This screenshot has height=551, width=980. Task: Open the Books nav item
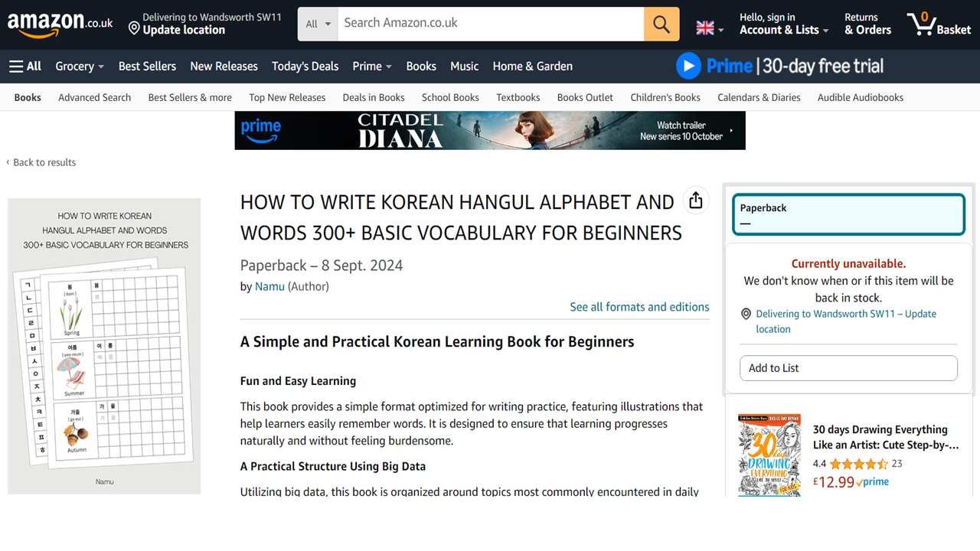(421, 67)
